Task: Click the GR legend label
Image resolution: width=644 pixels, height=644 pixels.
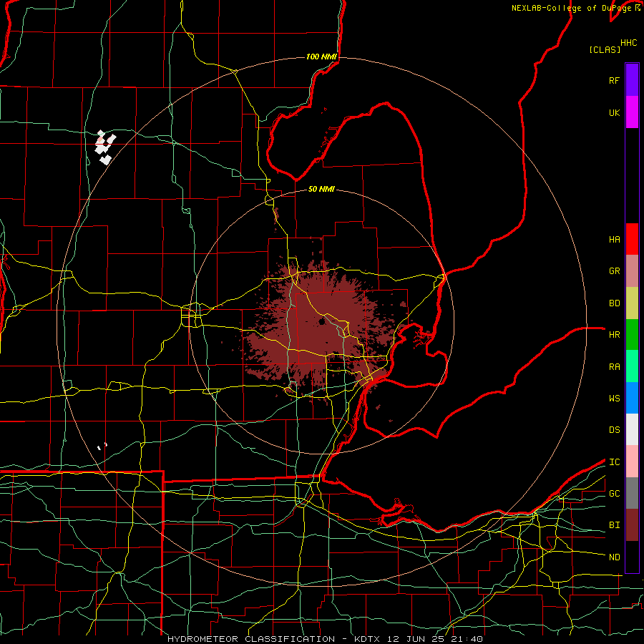Action: click(614, 271)
